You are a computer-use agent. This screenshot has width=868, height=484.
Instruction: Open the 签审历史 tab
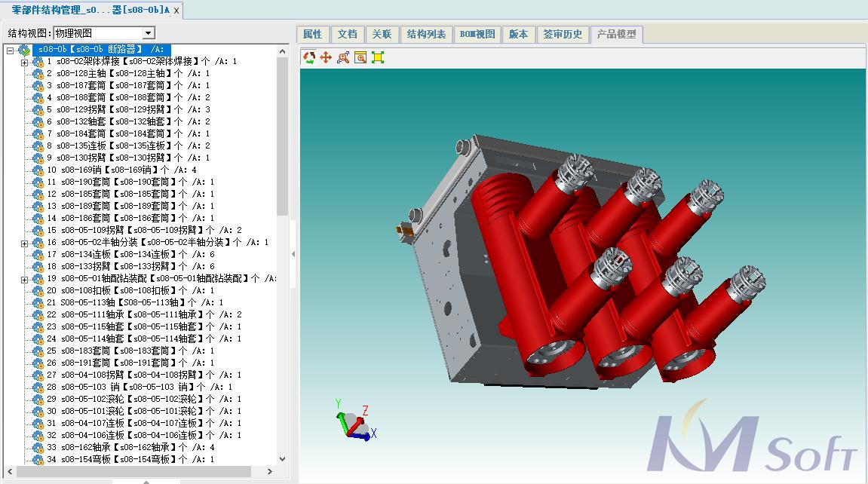[x=563, y=34]
